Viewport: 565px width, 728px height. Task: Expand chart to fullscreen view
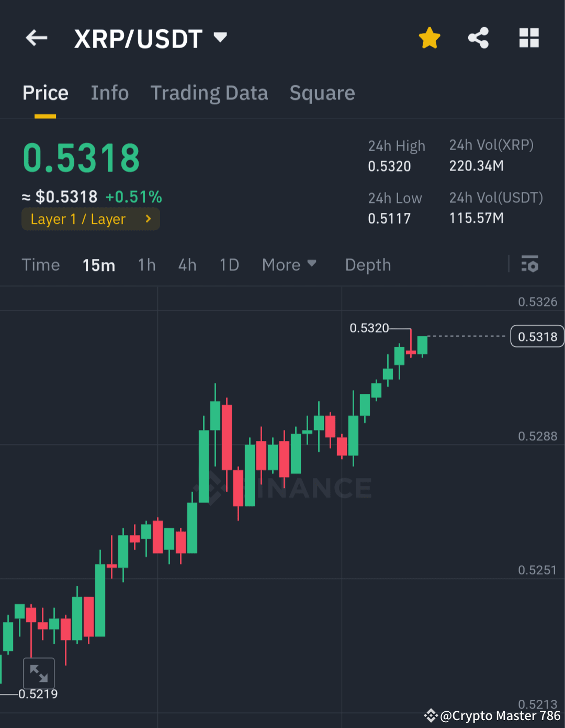tap(39, 674)
